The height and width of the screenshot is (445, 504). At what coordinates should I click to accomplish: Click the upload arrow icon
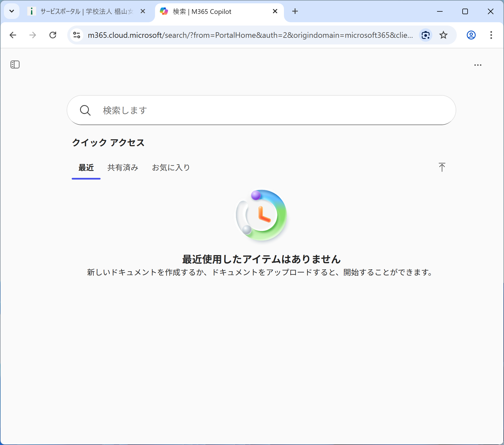pyautogui.click(x=442, y=167)
